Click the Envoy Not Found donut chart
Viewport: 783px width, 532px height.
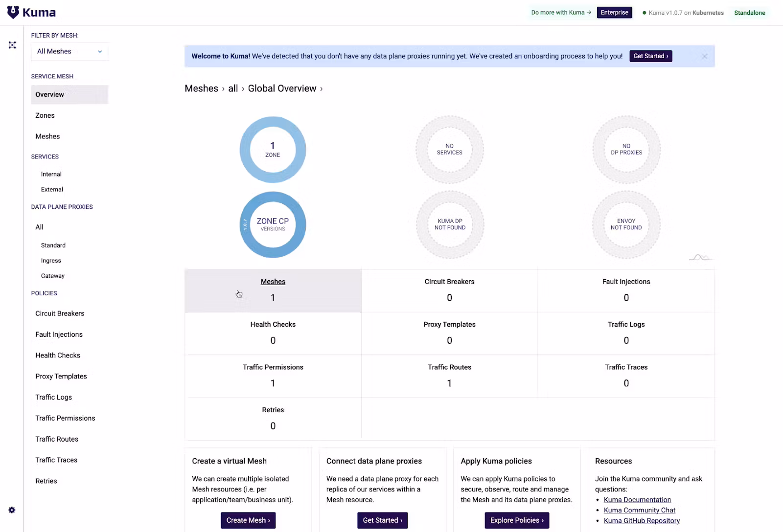[x=626, y=224]
